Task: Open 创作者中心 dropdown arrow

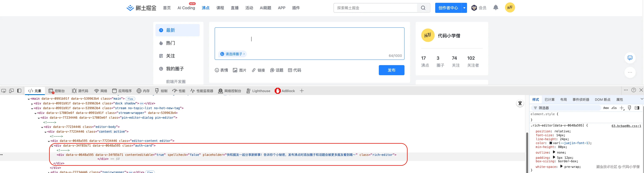Action: pos(464,8)
